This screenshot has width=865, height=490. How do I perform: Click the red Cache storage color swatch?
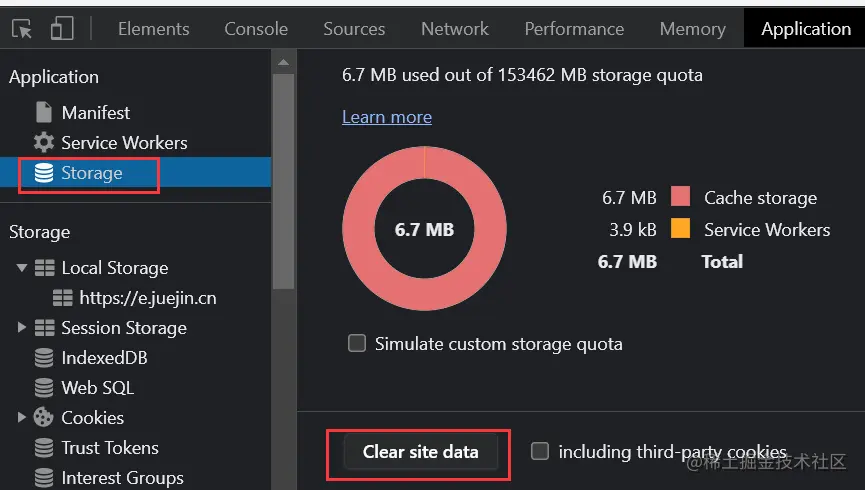[x=681, y=197]
